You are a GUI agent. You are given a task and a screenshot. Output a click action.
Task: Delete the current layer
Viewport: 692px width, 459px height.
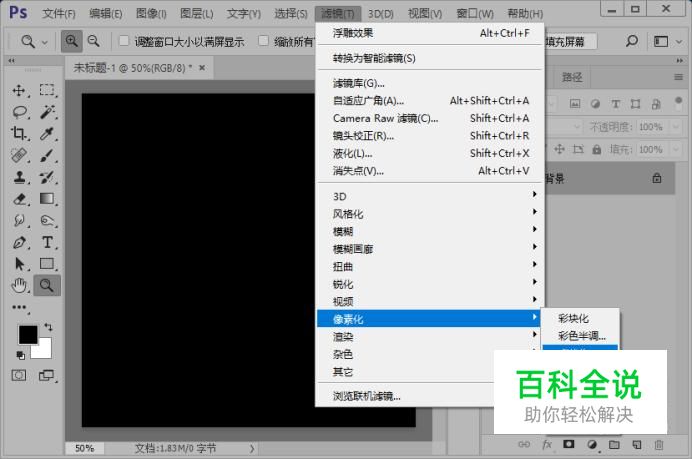click(x=658, y=444)
